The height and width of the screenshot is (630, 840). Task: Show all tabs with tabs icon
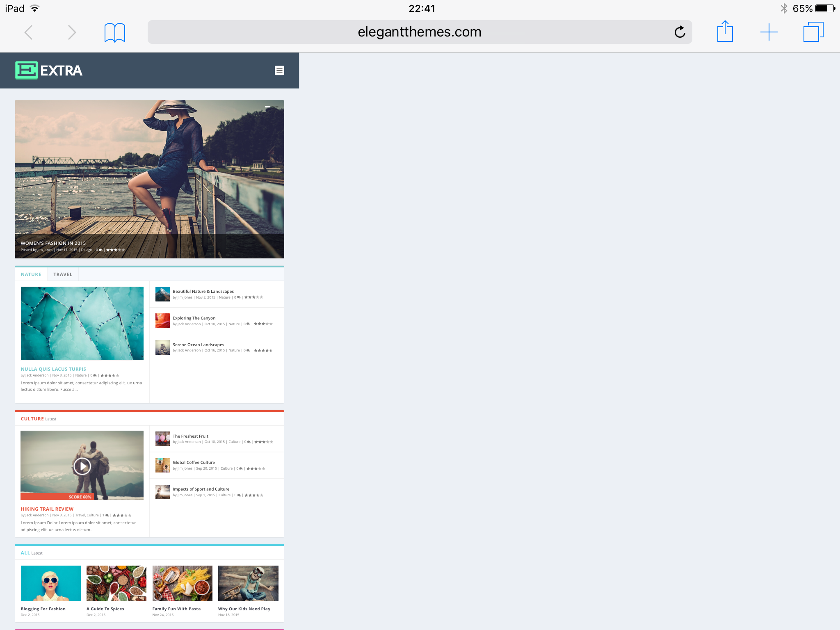(x=813, y=32)
